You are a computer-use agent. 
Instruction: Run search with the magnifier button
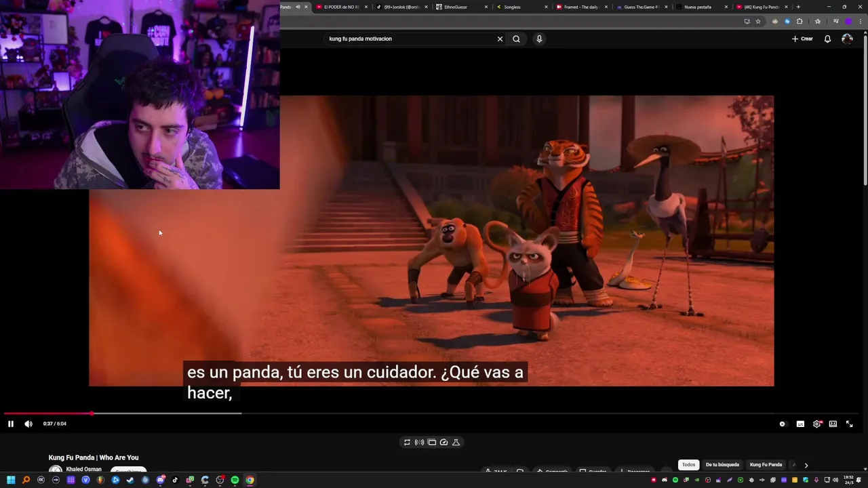(x=516, y=39)
